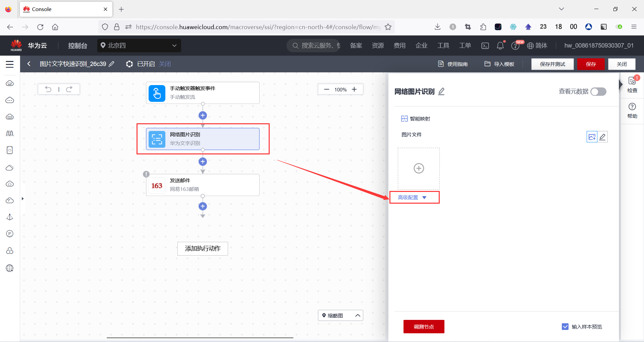The image size is (644, 342).
Task: Open 检查 check panel
Action: (x=632, y=85)
